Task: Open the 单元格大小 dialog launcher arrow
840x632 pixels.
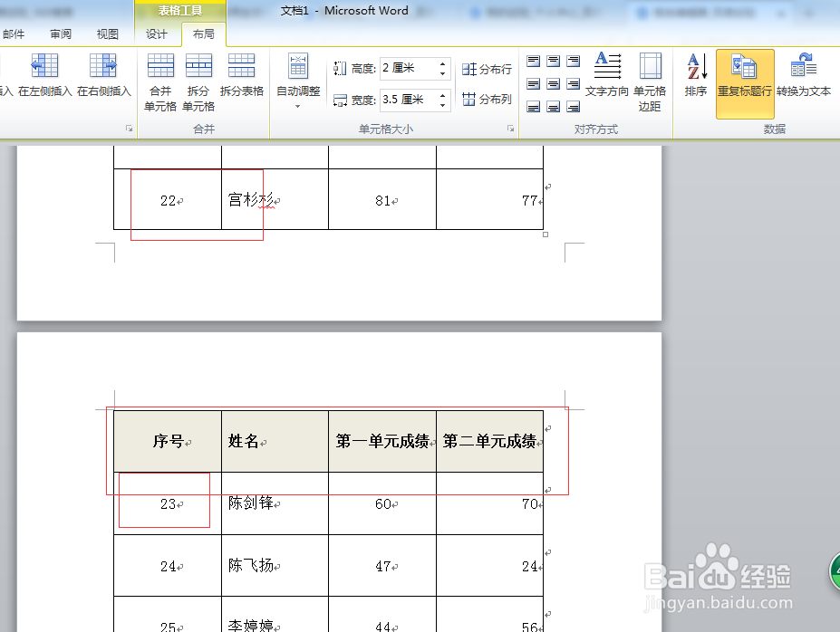Action: click(x=510, y=129)
